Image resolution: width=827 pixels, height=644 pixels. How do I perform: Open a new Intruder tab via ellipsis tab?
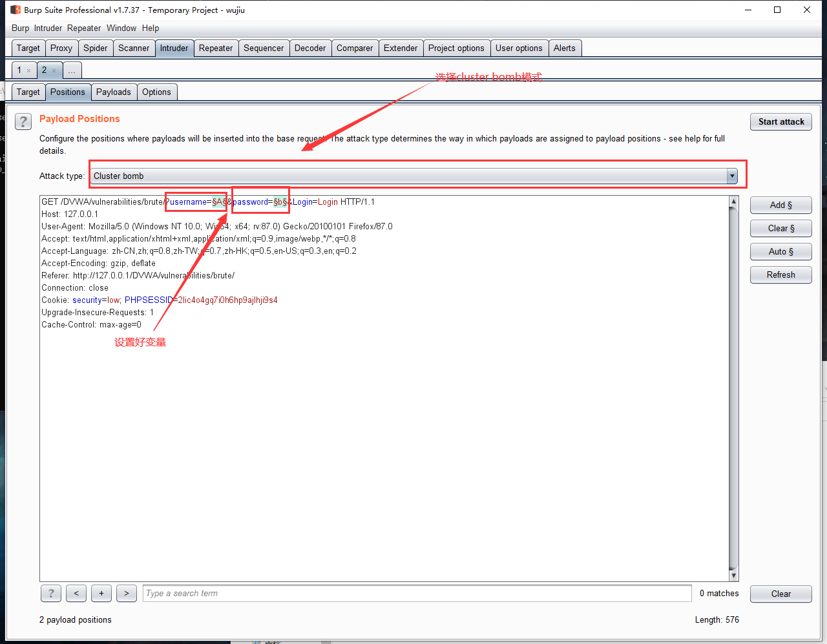click(72, 70)
